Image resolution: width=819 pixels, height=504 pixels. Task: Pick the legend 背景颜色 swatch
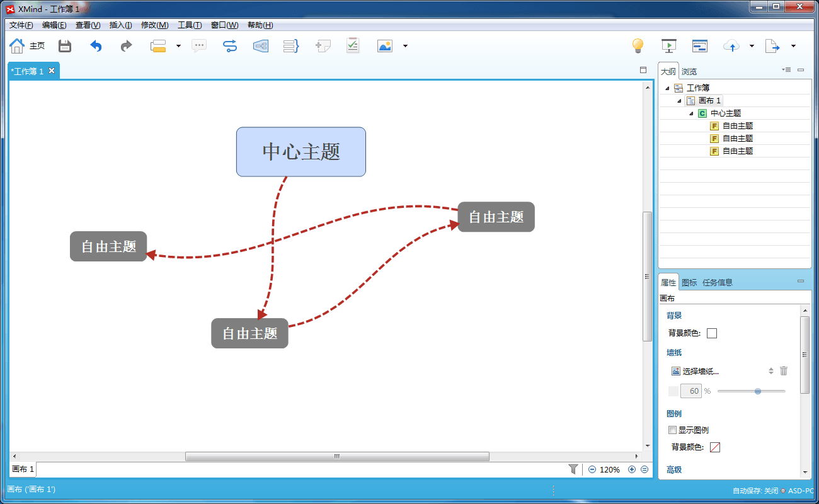tap(715, 447)
